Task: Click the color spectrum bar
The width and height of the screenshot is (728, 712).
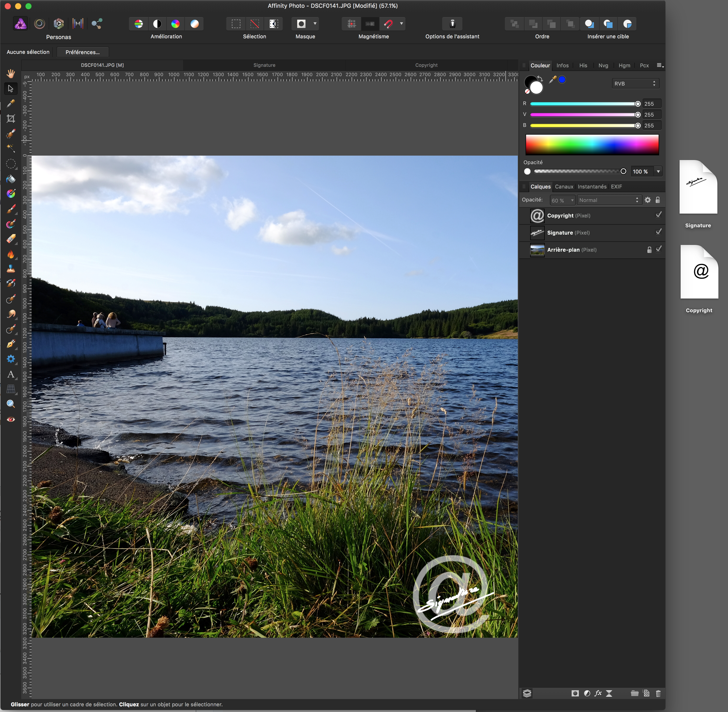Action: 592,145
